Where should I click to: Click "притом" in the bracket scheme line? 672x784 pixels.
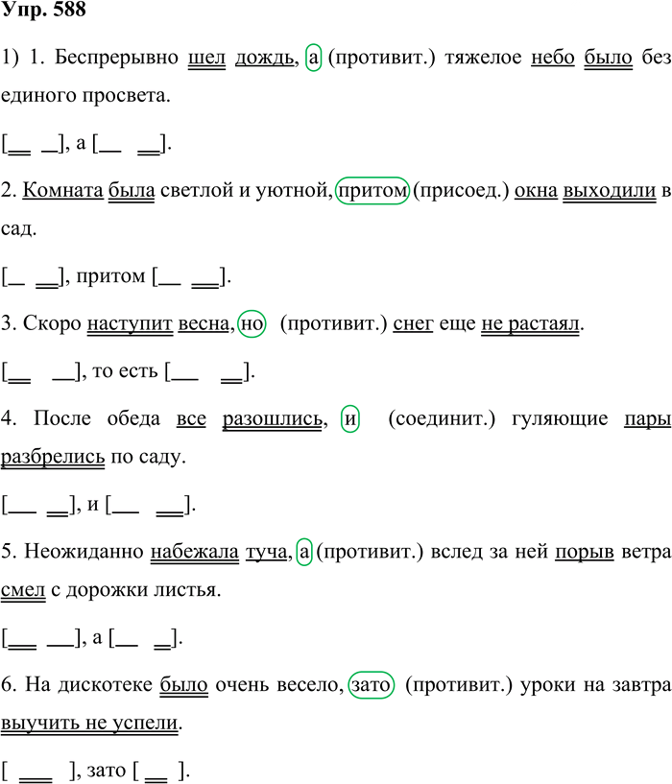[x=110, y=276]
